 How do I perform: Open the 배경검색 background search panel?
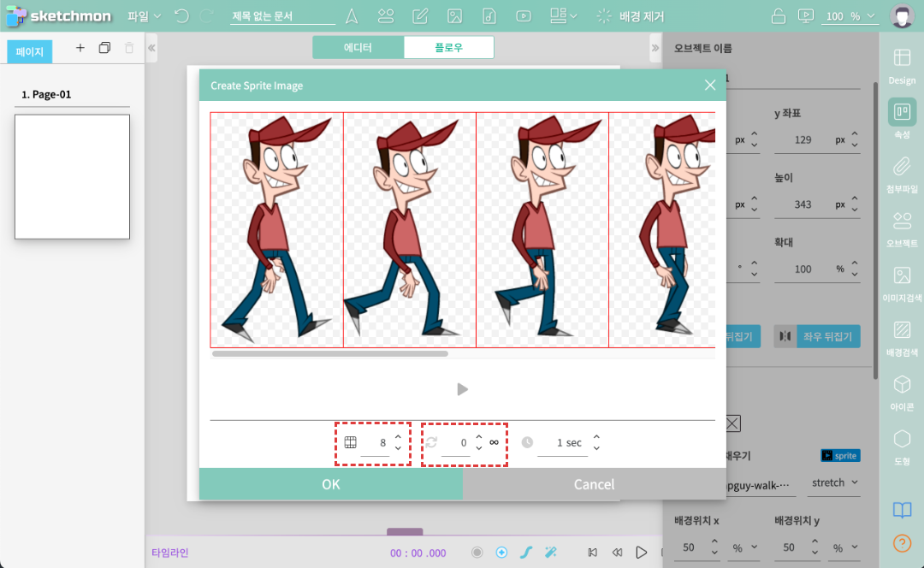click(x=902, y=339)
